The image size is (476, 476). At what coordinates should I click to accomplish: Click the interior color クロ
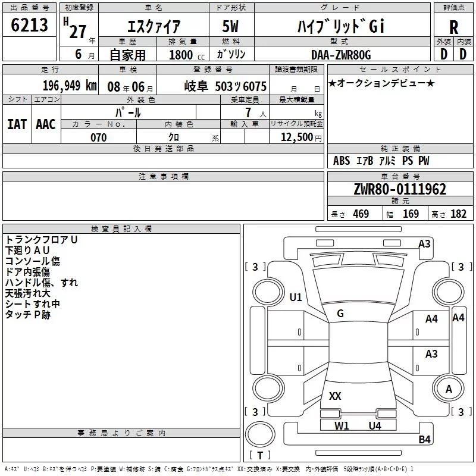click(x=174, y=137)
